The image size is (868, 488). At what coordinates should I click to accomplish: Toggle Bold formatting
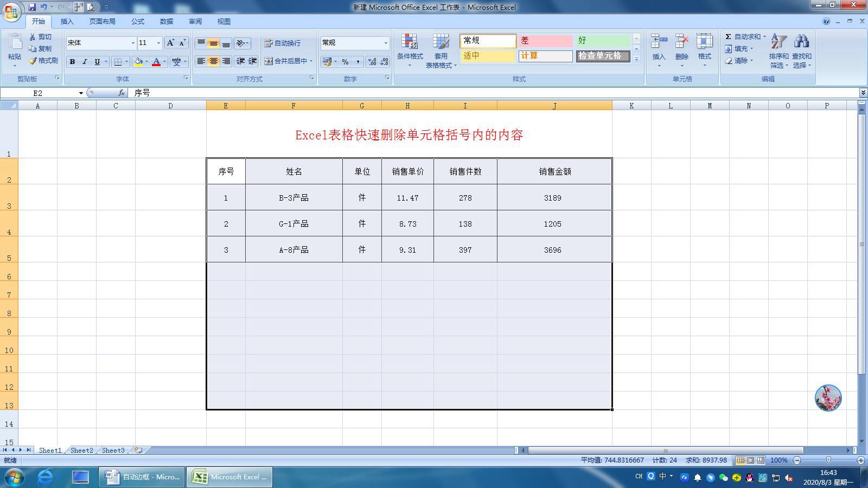point(72,62)
